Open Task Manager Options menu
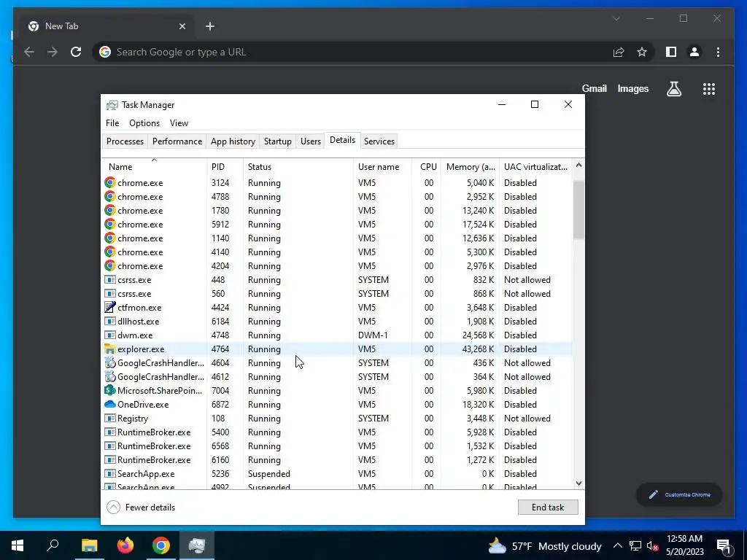 pos(144,122)
